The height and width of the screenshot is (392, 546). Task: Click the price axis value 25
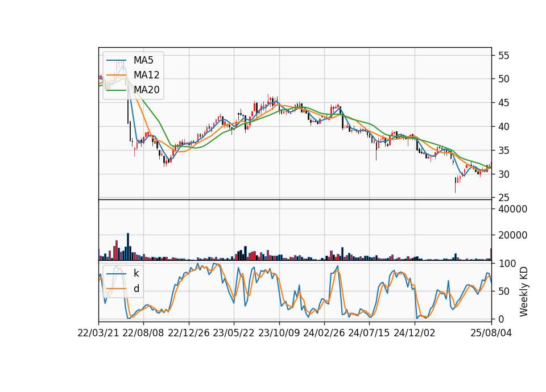coord(503,198)
